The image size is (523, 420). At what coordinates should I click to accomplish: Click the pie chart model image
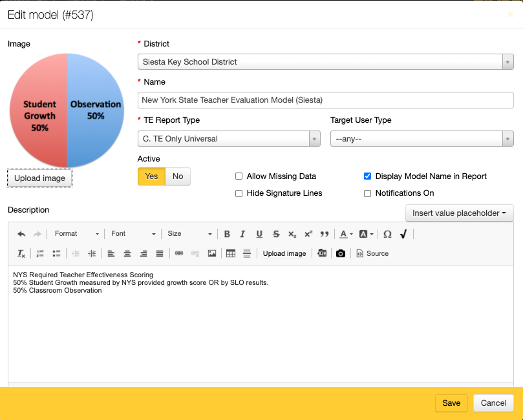(67, 110)
